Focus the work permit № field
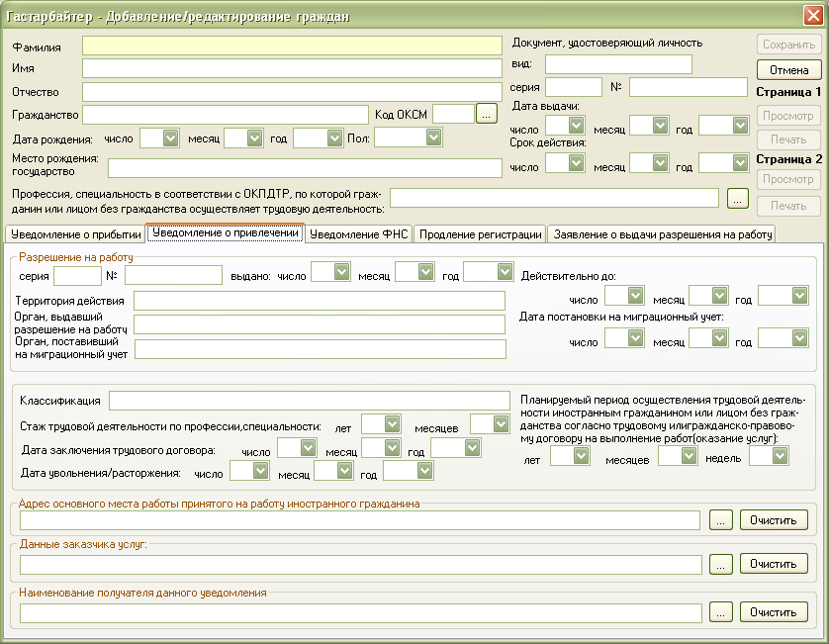The width and height of the screenshot is (829, 644). click(x=173, y=275)
